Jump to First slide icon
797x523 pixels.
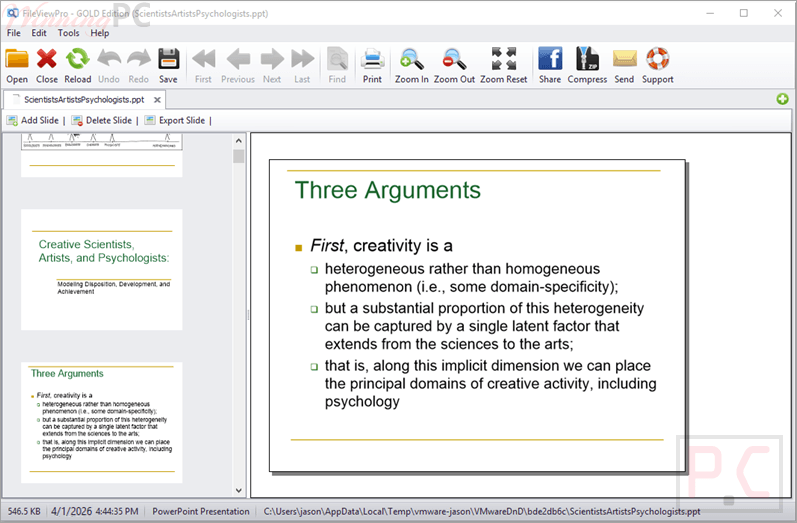(x=203, y=59)
